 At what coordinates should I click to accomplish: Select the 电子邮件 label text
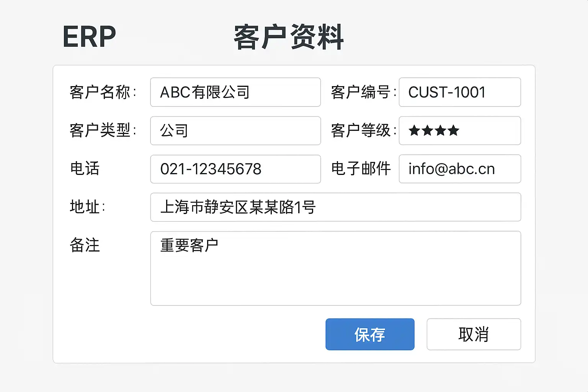(x=361, y=169)
